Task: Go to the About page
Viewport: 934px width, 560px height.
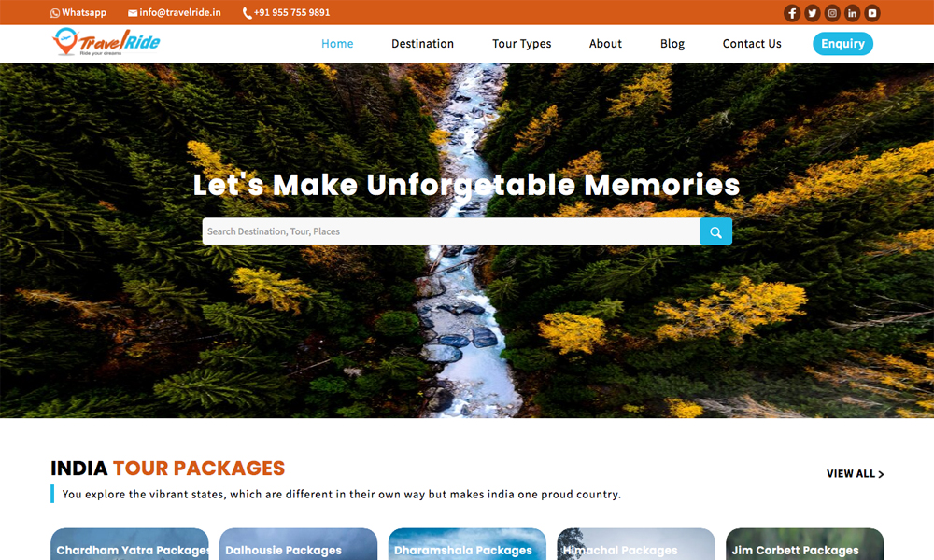Action: [x=605, y=44]
